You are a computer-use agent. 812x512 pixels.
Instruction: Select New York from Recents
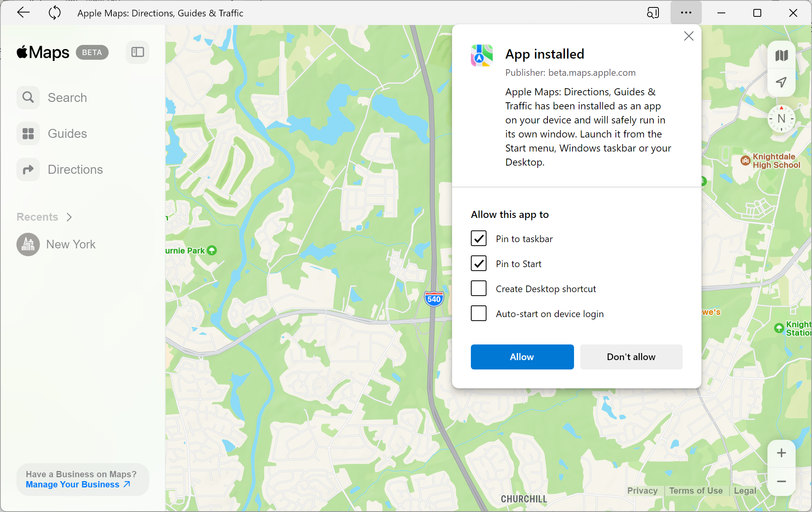71,244
